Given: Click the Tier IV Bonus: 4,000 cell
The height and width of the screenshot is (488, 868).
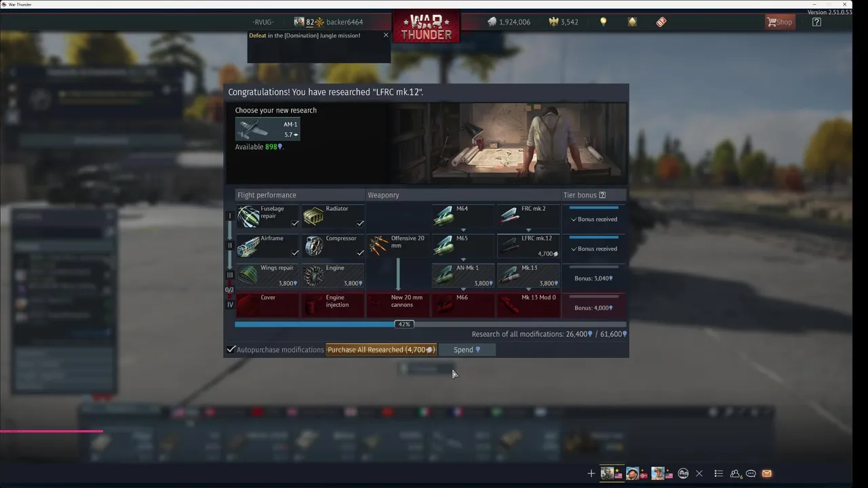Looking at the screenshot, I should [x=593, y=305].
